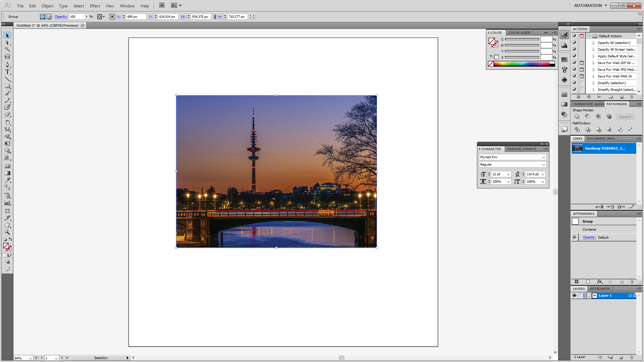Toggle checkbox for Simplify (selection) action
Viewport: 644px width, 362px height.
click(x=574, y=83)
